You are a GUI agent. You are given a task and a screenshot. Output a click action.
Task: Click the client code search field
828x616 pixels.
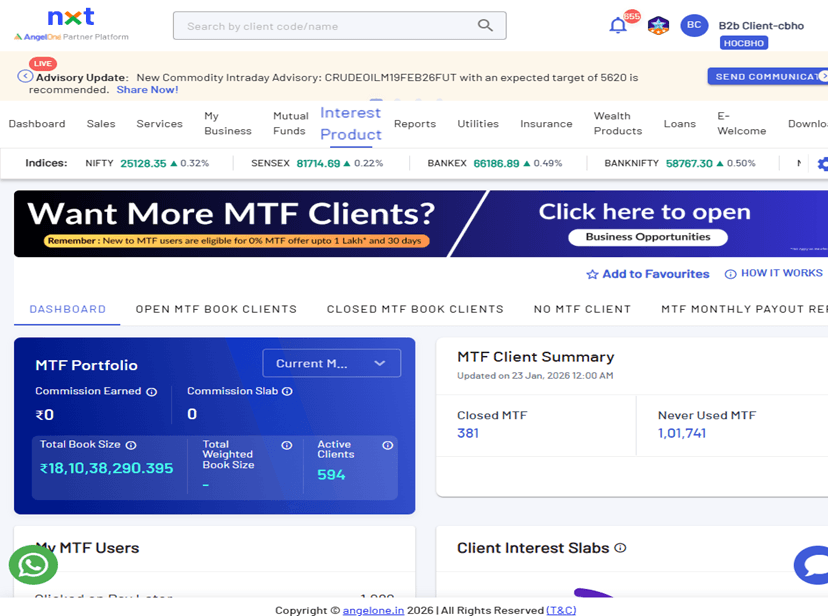[x=340, y=25]
